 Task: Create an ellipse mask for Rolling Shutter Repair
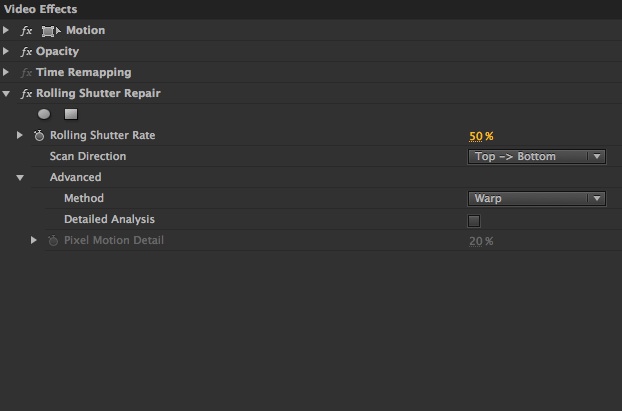[x=44, y=114]
